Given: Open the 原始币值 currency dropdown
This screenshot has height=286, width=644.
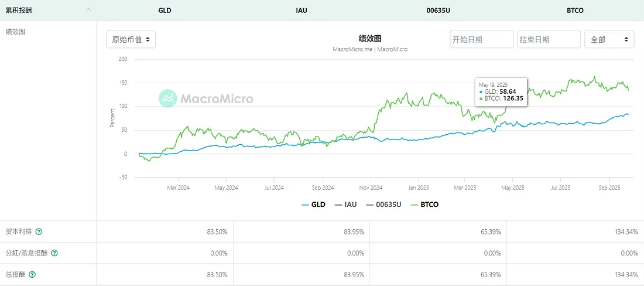Looking at the screenshot, I should tap(131, 39).
